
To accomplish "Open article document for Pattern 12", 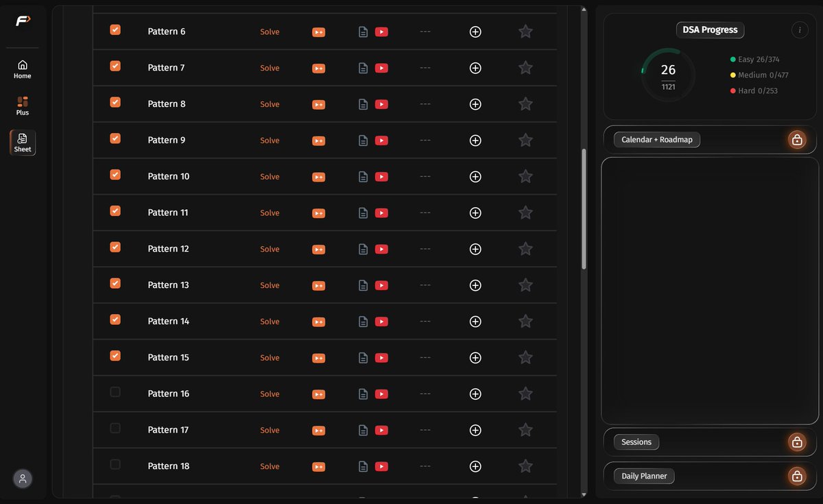I will click(363, 249).
